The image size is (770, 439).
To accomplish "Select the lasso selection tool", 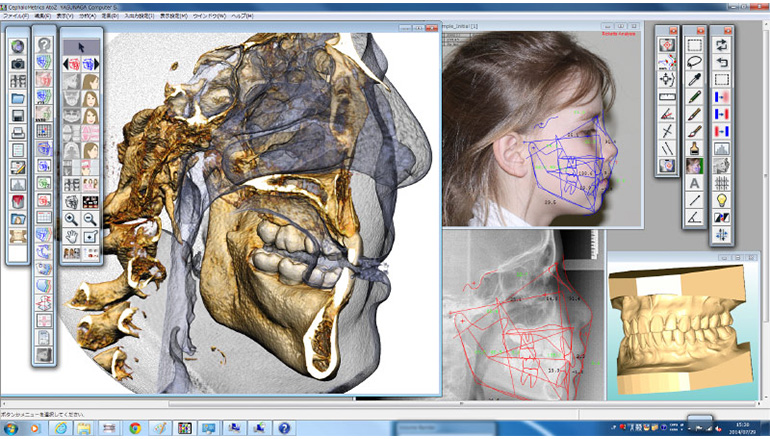I will pos(694,62).
